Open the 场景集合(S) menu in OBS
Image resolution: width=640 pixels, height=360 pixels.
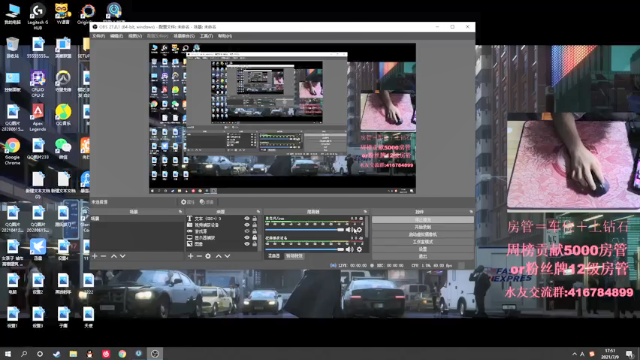tap(184, 36)
